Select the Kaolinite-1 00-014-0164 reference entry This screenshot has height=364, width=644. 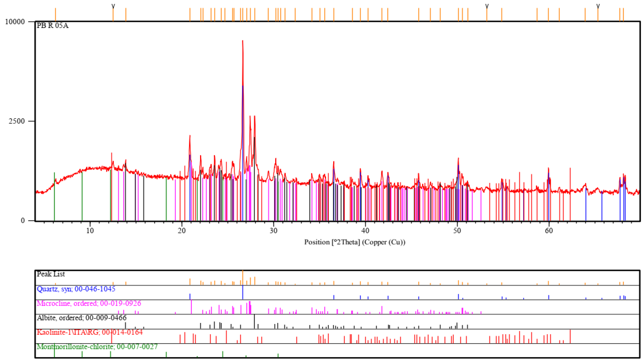tap(89, 332)
